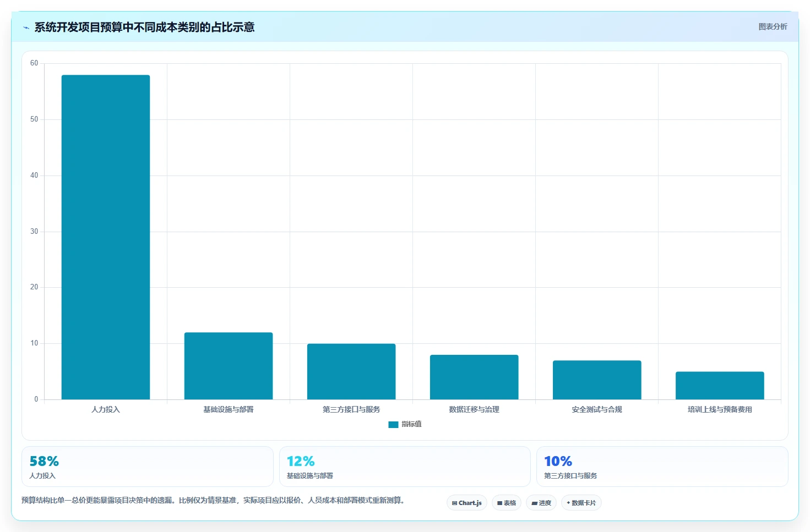Click the 进度 tag
The width and height of the screenshot is (810, 532).
pyautogui.click(x=541, y=503)
